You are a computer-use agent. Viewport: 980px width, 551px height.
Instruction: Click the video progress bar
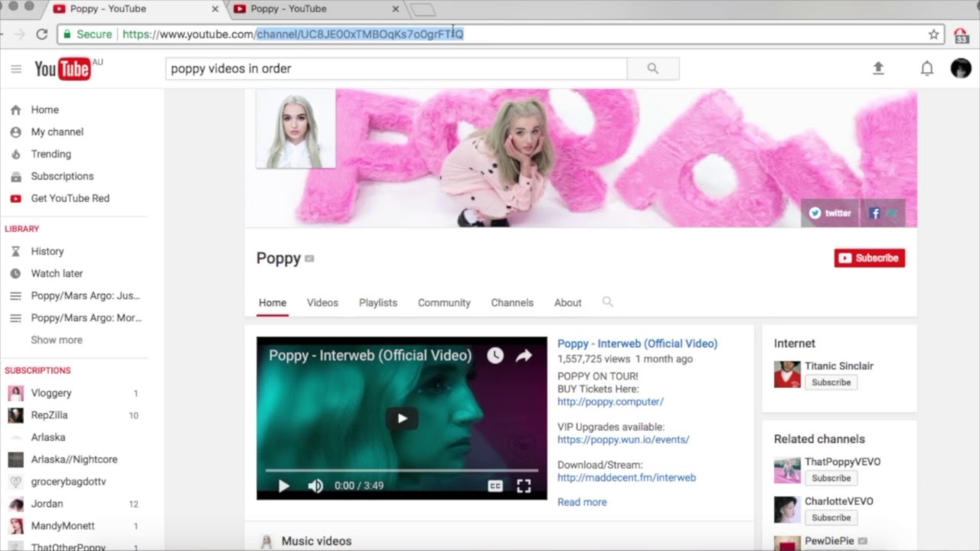coord(402,470)
